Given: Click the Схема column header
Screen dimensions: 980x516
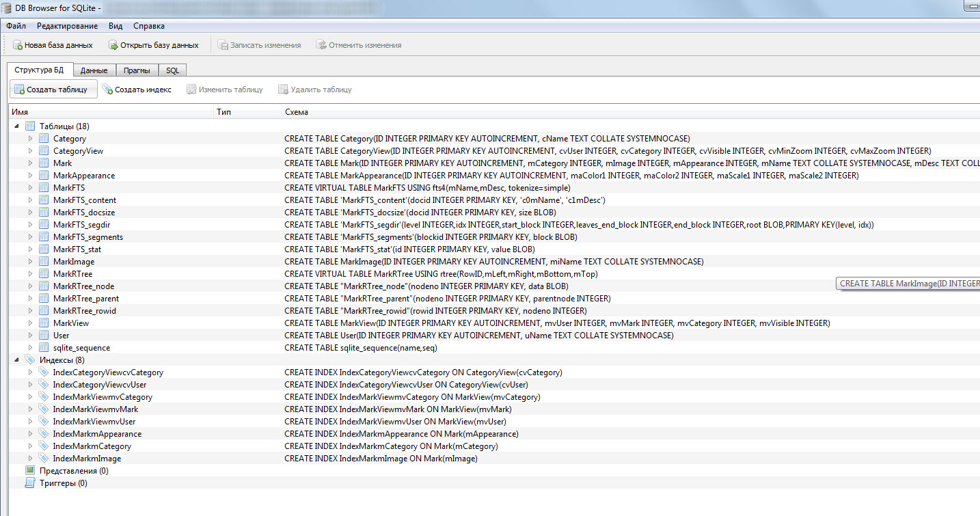Looking at the screenshot, I should 297,111.
